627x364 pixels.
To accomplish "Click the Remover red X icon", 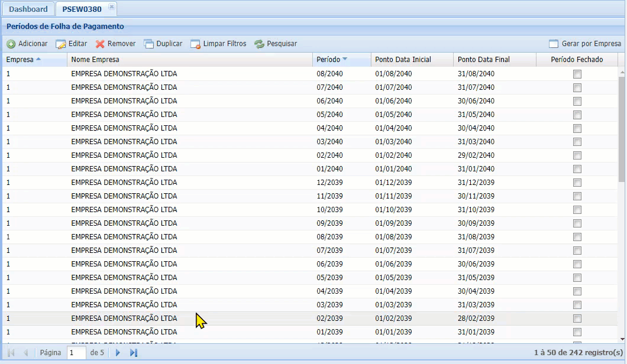I will [101, 43].
